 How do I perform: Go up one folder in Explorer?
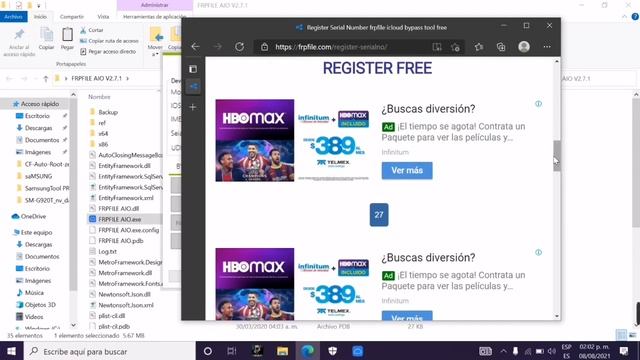coord(46,78)
